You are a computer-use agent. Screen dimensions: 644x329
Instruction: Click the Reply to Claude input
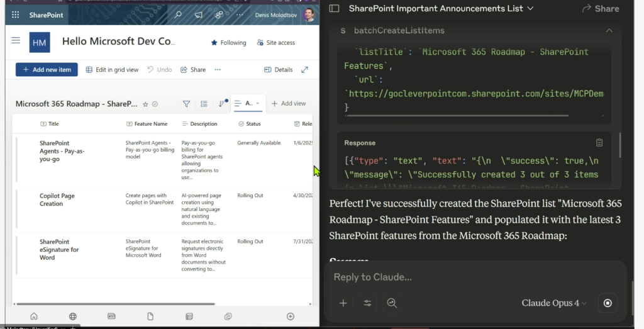[x=474, y=277]
